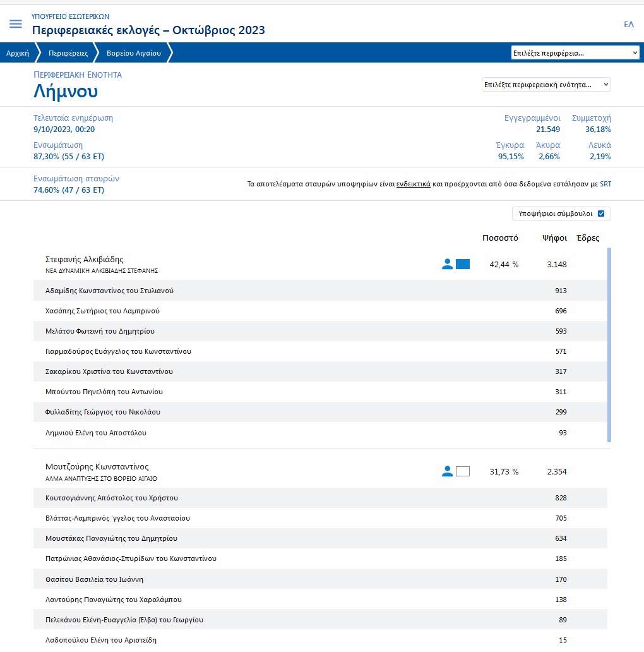Open the Επιλέξτε περιφέρεια dropdown
Screen dimensions: 644x652
point(575,53)
